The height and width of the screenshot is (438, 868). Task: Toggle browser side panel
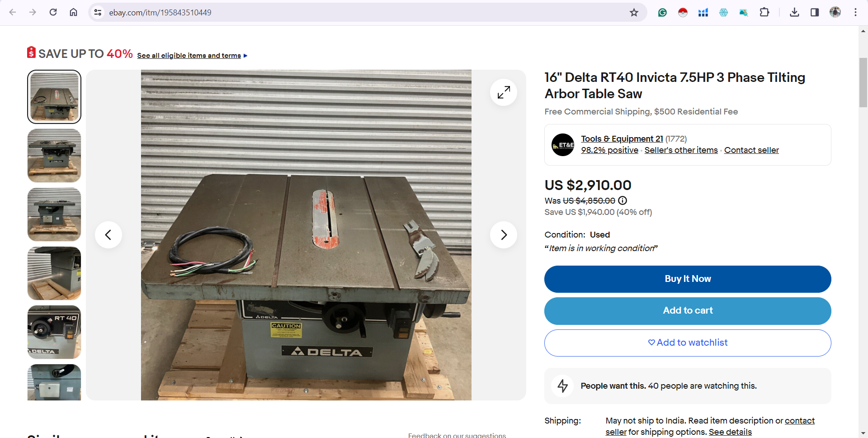(815, 12)
